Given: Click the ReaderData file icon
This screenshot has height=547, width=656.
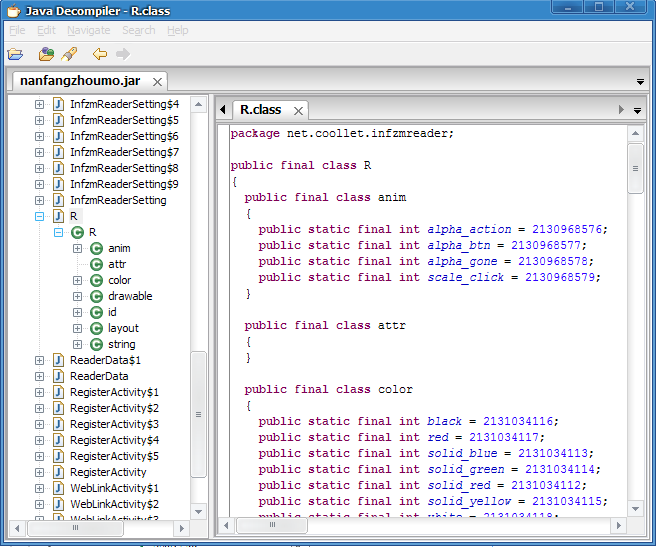Looking at the screenshot, I should [x=59, y=376].
